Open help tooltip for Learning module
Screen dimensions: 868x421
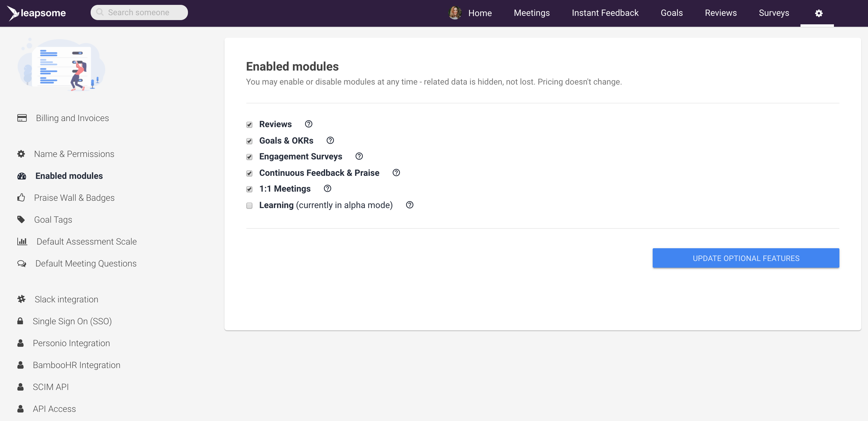(410, 205)
